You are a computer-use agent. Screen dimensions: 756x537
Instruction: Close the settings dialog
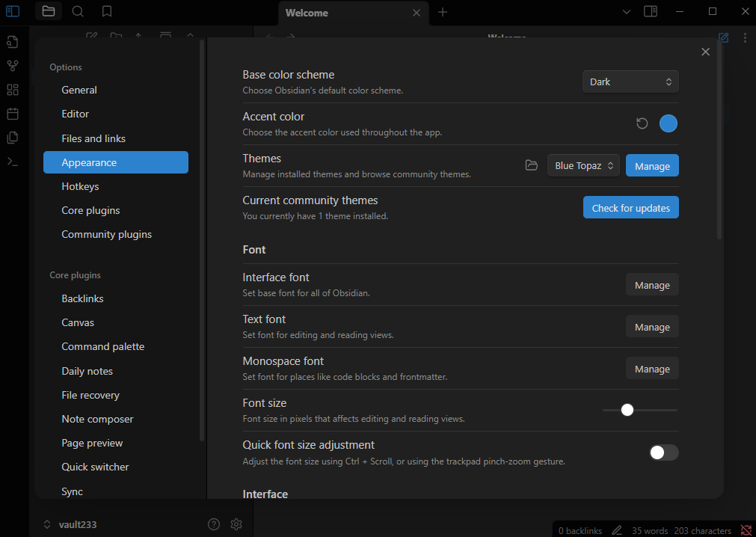pos(705,52)
